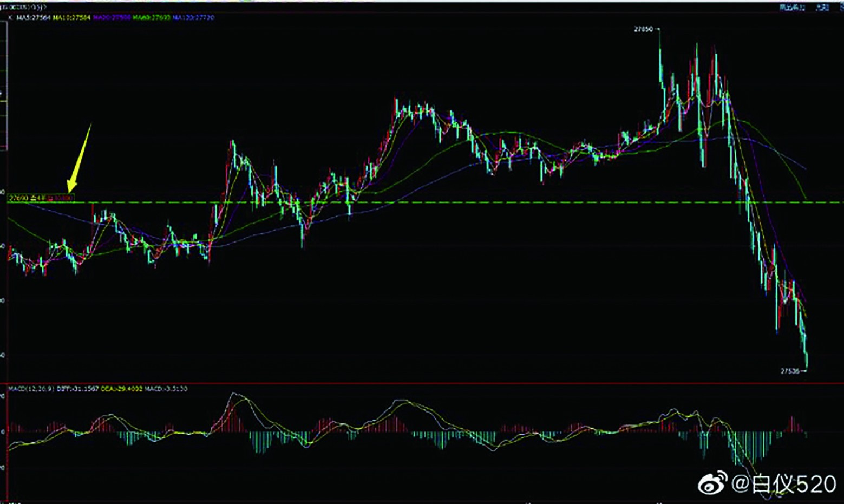Select the purple MA20 indicator label

coord(112,17)
